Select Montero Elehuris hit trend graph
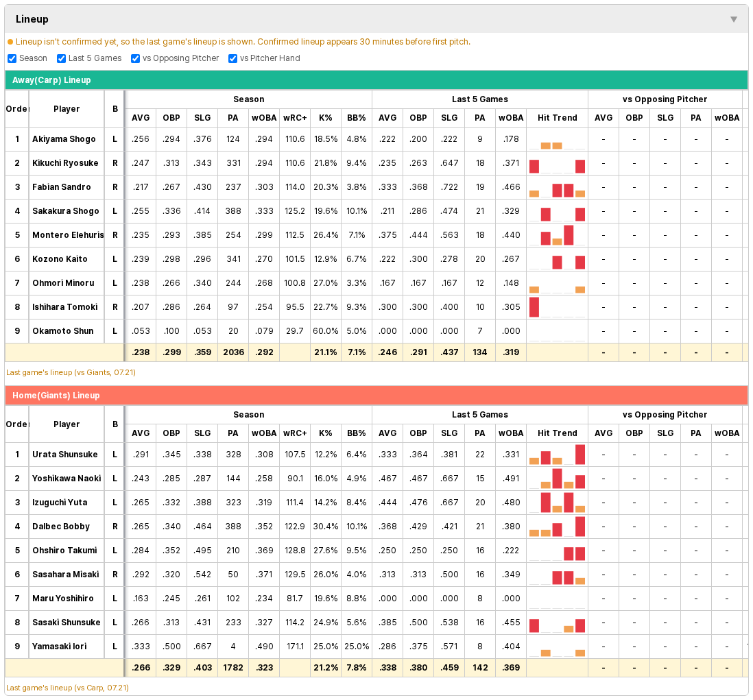The width and height of the screenshot is (753, 700). pyautogui.click(x=557, y=235)
